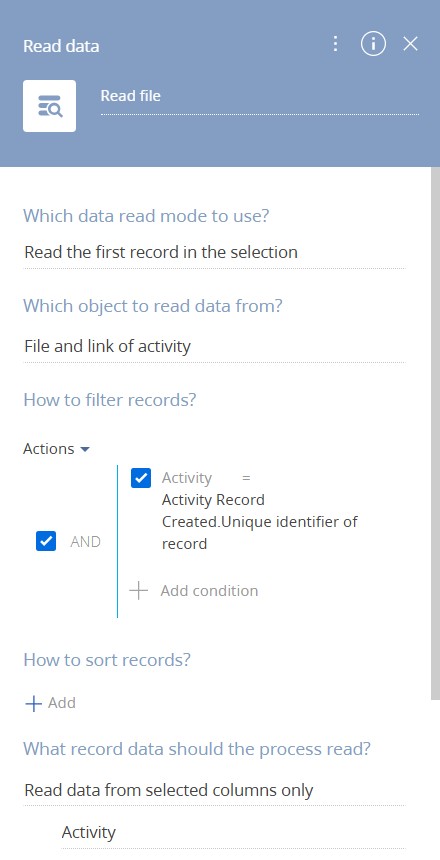Toggle the AND group checkbox
This screenshot has height=860, width=440.
click(x=46, y=541)
